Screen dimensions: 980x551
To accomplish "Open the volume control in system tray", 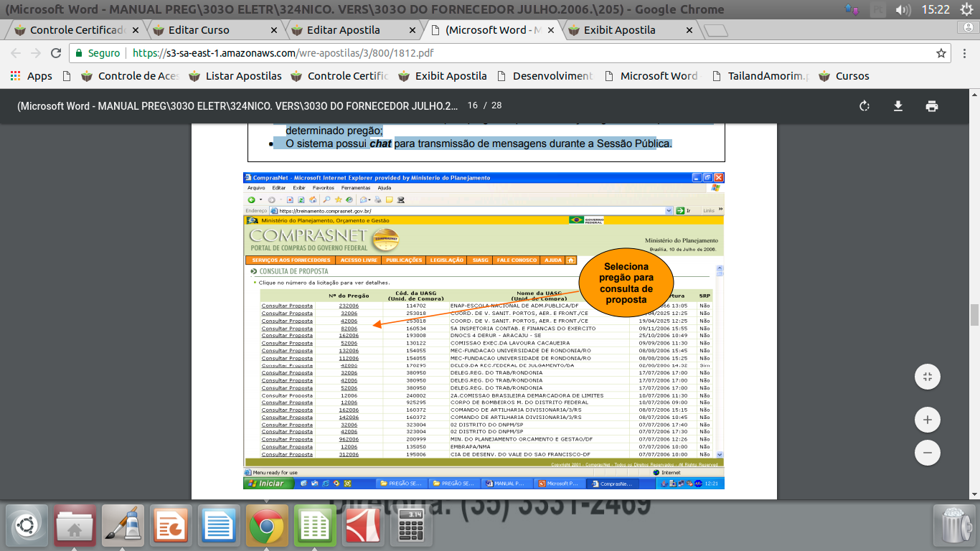I will pos(903,9).
